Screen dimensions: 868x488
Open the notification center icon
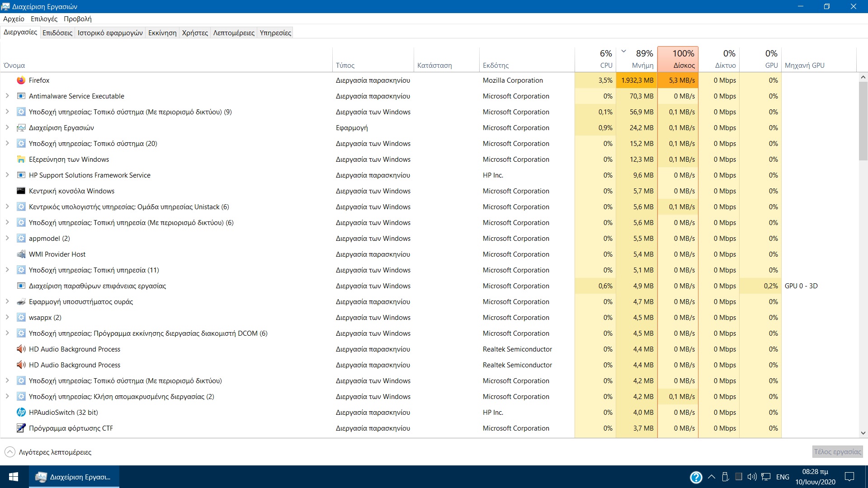pyautogui.click(x=849, y=477)
